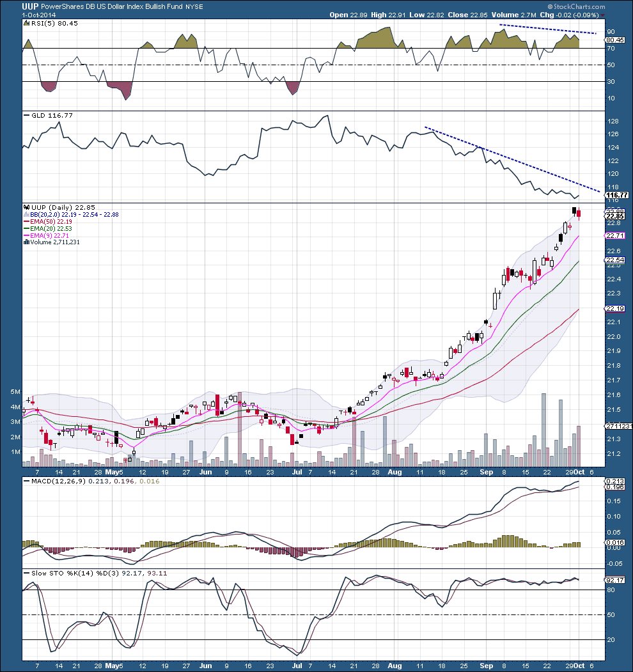This screenshot has width=633, height=672.
Task: Click the 2711231 volume tag
Action: tap(618, 426)
